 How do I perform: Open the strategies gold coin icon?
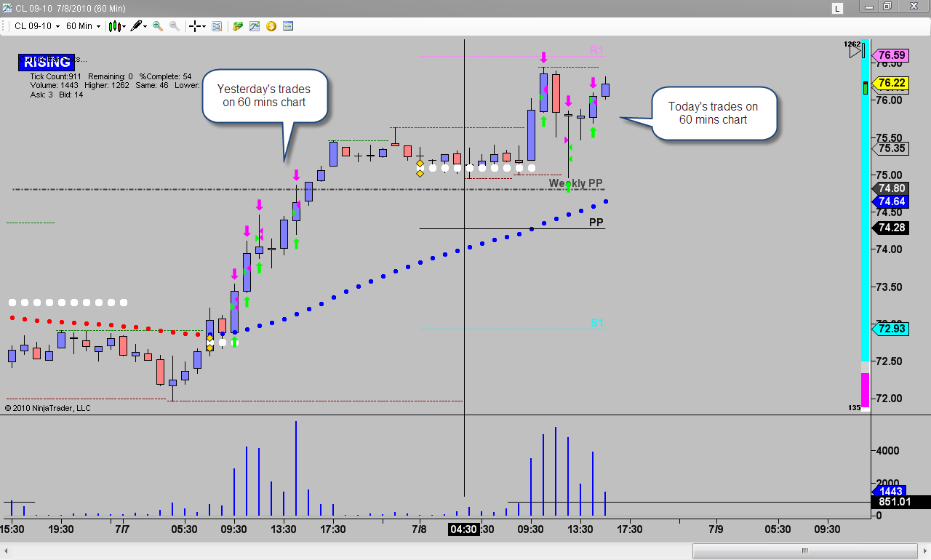click(271, 26)
